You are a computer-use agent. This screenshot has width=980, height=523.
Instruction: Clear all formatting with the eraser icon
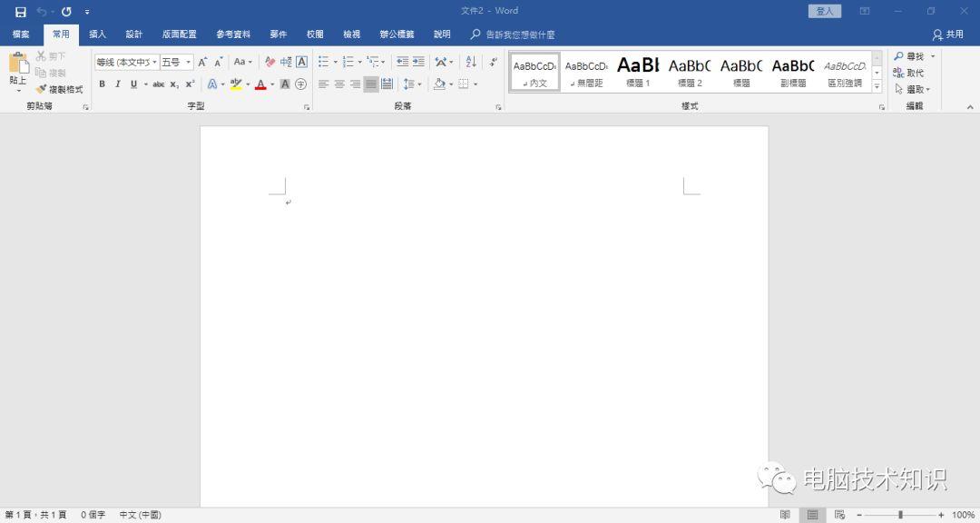[x=270, y=62]
